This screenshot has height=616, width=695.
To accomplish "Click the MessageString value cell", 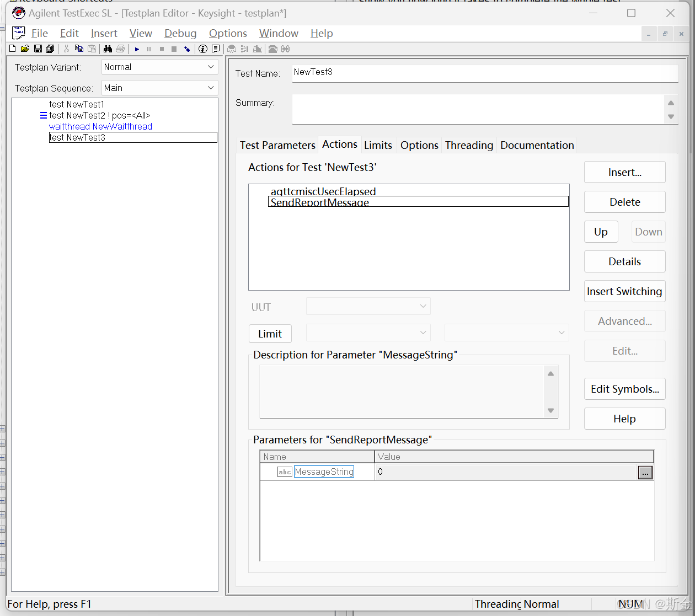I will 506,472.
